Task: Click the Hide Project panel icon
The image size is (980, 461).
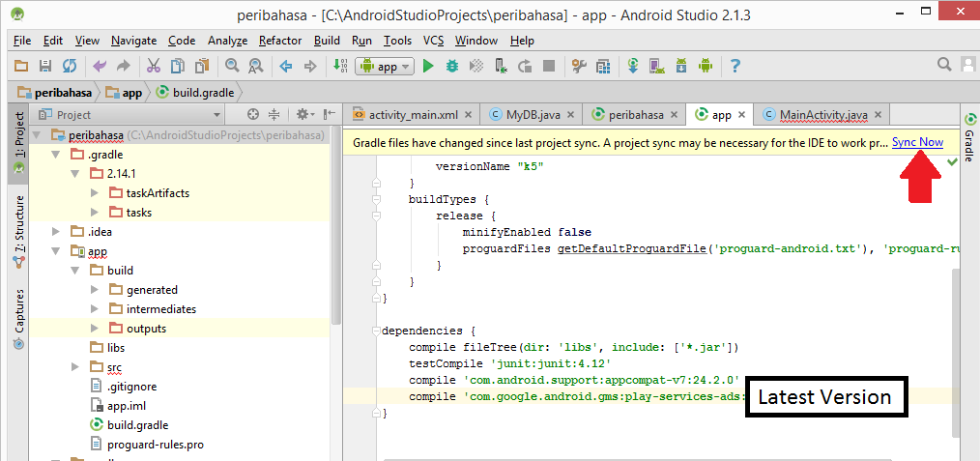Action: [x=330, y=114]
